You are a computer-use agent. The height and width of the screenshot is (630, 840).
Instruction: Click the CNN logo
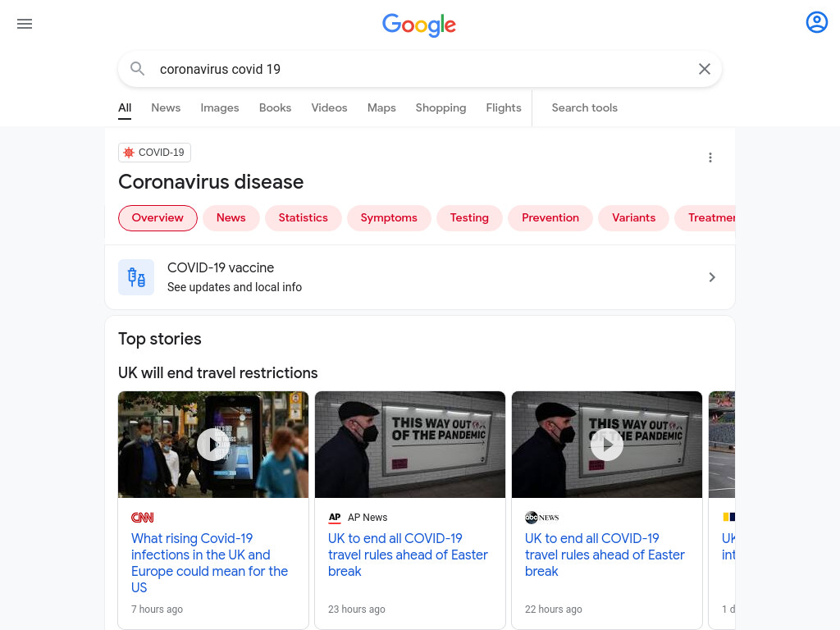pos(143,518)
